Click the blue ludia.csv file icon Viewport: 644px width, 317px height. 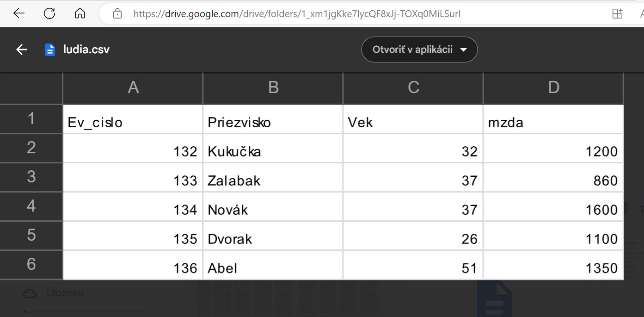tap(50, 50)
